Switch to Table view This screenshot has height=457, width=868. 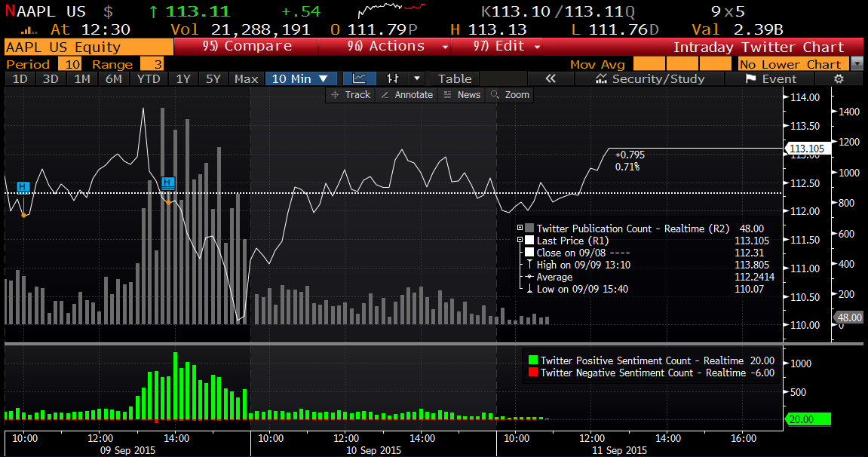(x=455, y=78)
